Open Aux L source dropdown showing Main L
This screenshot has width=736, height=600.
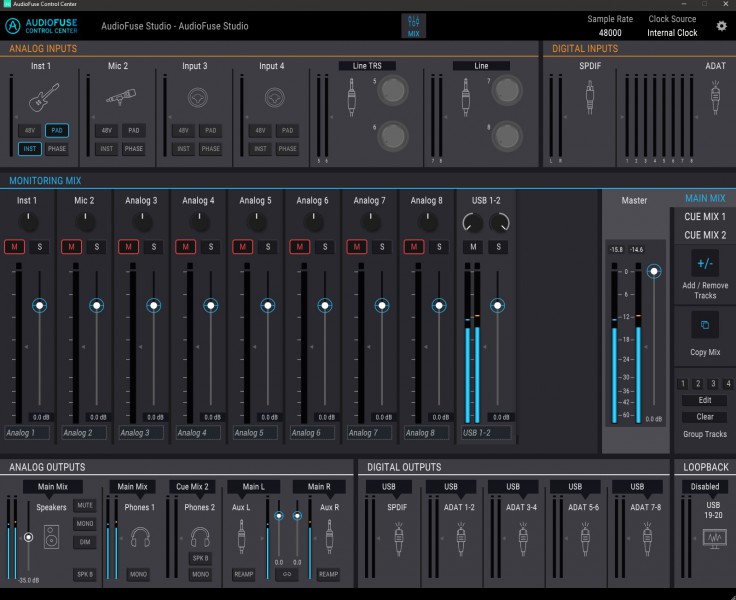[x=253, y=487]
